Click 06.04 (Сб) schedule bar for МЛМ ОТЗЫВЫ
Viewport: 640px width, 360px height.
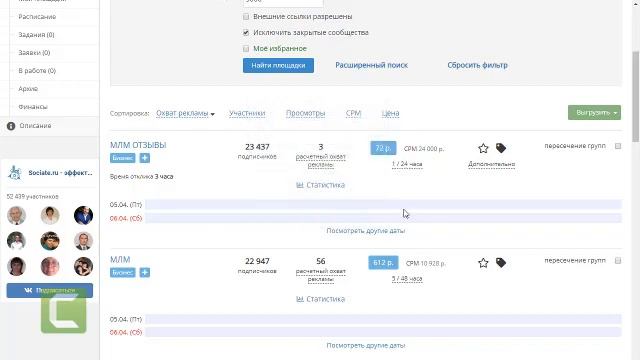pyautogui.click(x=383, y=218)
